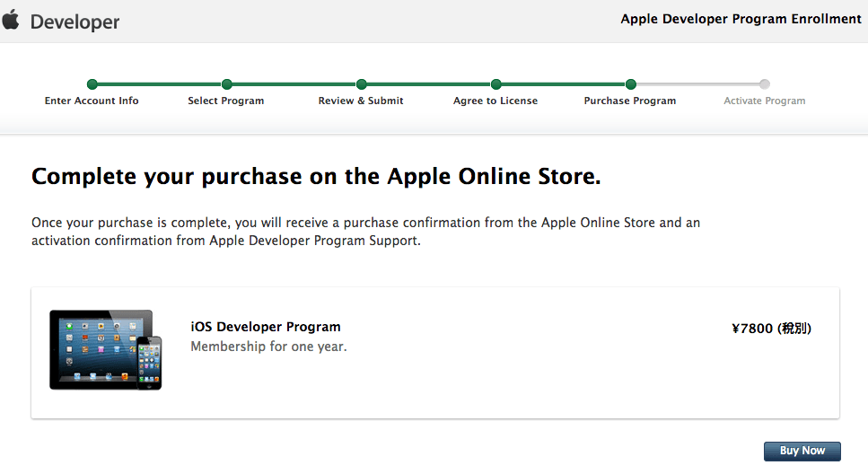
Task: Click the Apple logo icon
Action: point(11,20)
